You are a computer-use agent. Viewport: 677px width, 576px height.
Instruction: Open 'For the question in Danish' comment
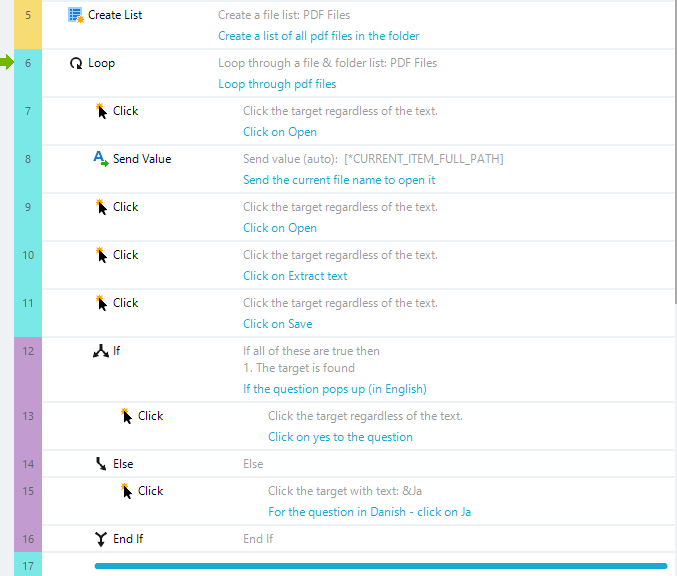[x=370, y=512]
